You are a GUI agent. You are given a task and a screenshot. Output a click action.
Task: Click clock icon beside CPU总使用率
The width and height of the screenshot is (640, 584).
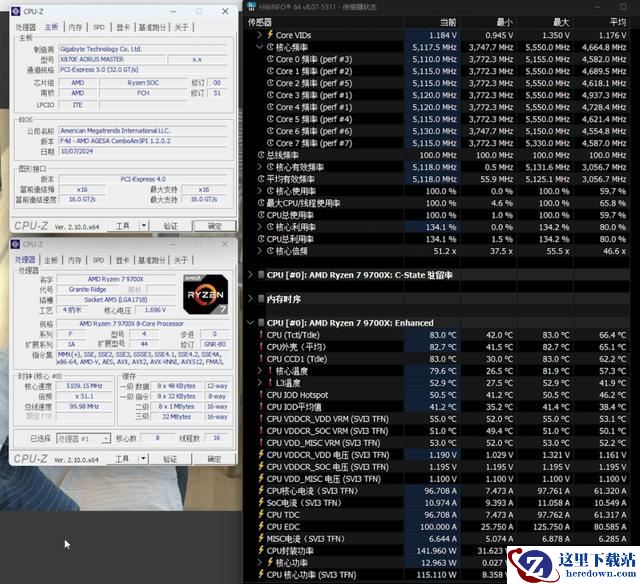pyautogui.click(x=261, y=215)
